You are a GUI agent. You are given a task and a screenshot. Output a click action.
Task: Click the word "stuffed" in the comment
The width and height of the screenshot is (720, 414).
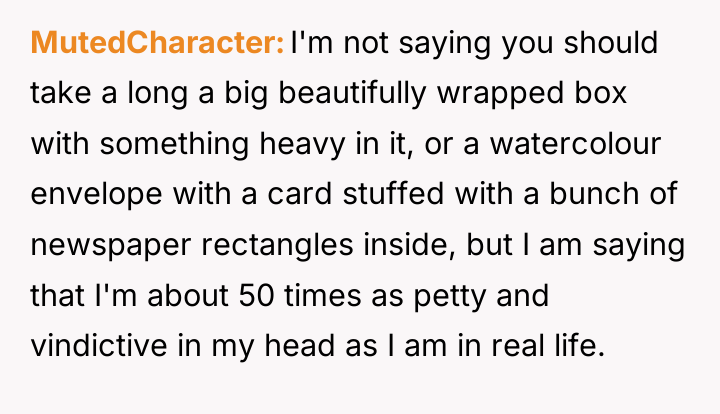click(x=394, y=193)
